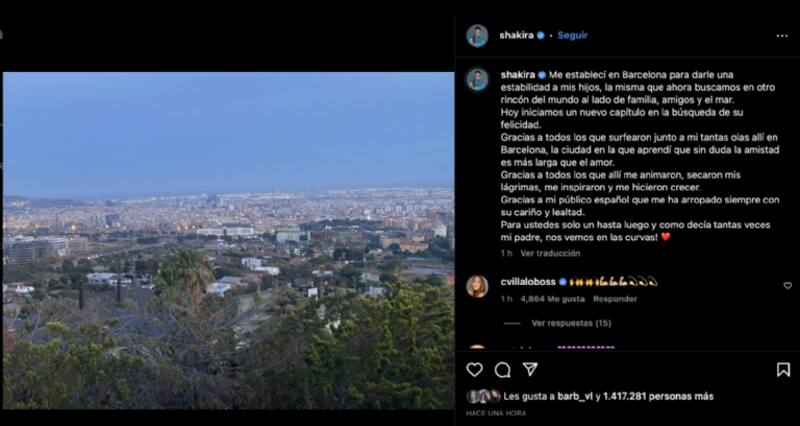This screenshot has height=426, width=800.
Task: Open the shakira username in the post header
Action: pos(518,35)
